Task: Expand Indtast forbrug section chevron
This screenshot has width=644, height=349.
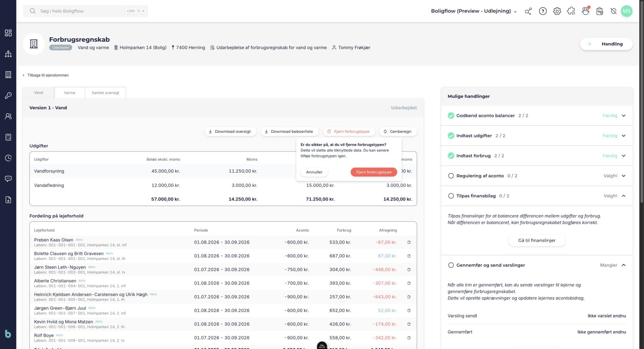Action: pos(623,156)
